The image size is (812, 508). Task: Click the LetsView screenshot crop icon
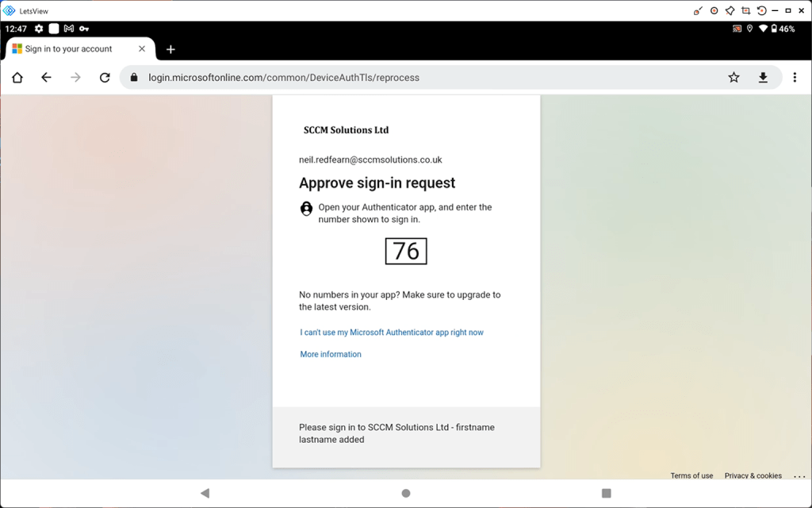(745, 10)
